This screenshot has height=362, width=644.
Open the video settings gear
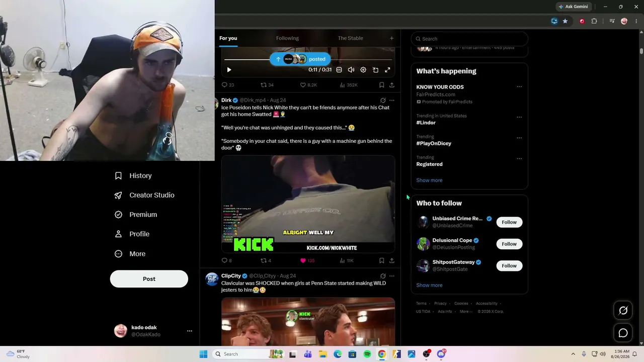(363, 70)
